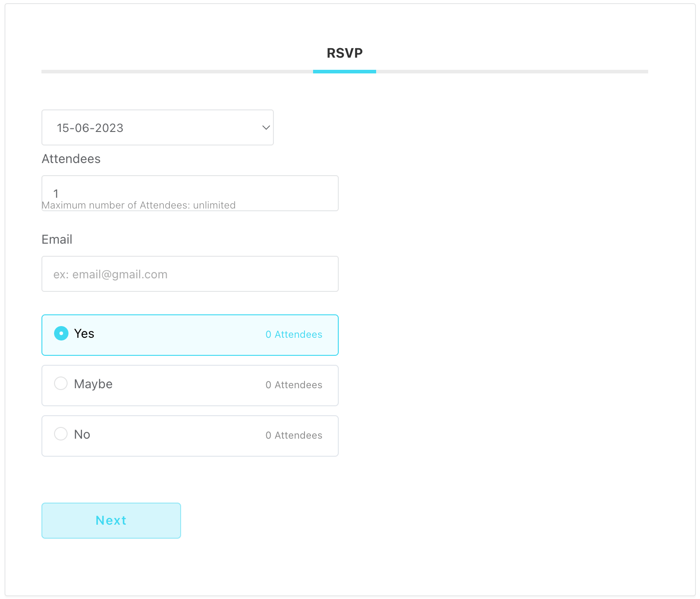Click the Yes option label text

(84, 334)
